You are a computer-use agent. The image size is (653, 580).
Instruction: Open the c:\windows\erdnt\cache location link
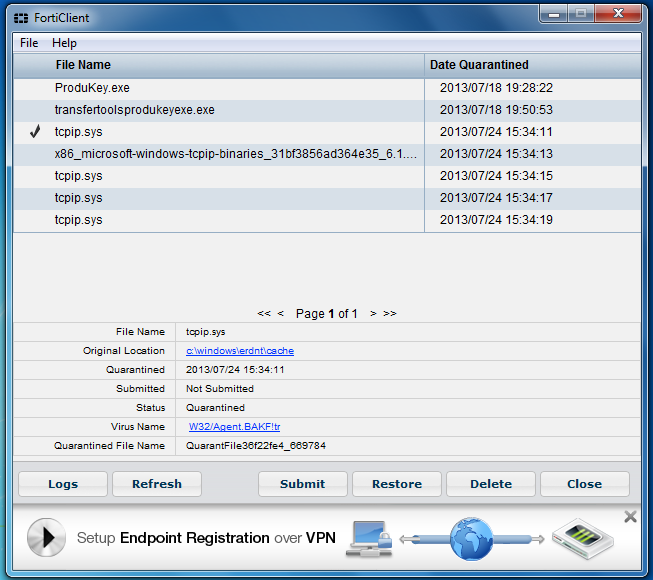pos(240,351)
